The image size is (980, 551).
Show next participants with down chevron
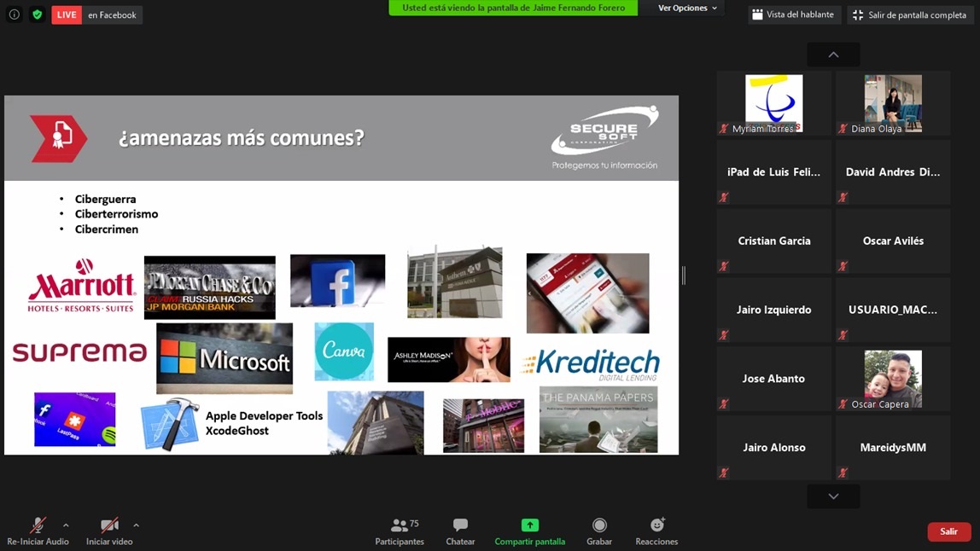(x=833, y=496)
